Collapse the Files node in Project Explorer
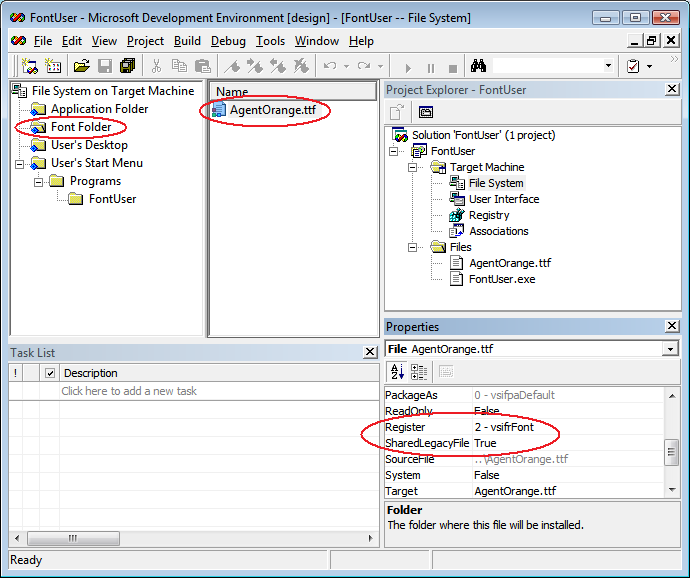690x578 pixels. [412, 247]
